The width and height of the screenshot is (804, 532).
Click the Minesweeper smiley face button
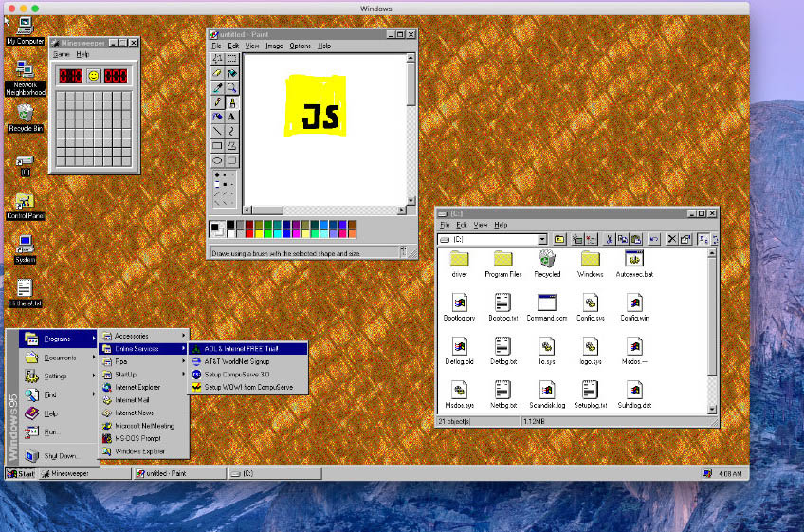pos(93,76)
